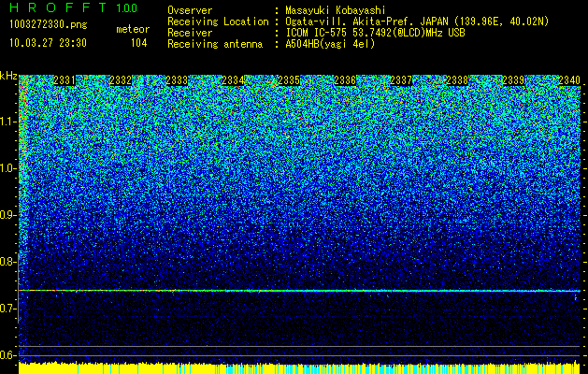588x374 pixels.
Task: Click time marker 2334
Action: pos(233,80)
